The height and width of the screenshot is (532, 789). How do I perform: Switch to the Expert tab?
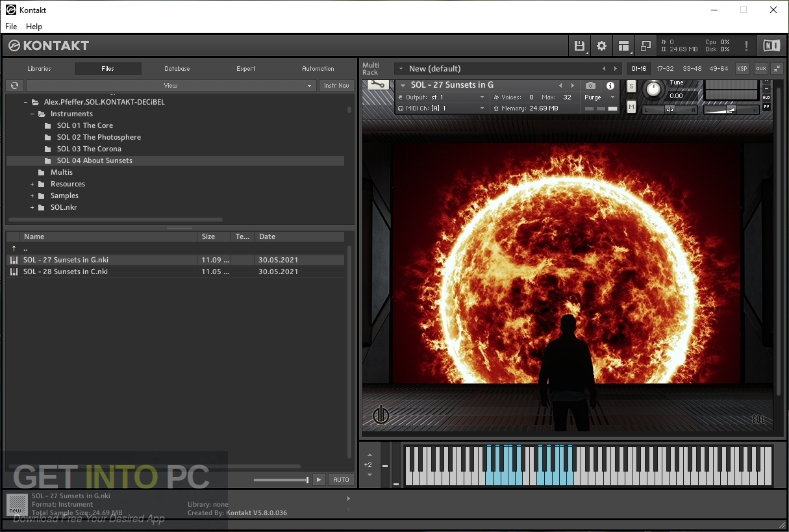point(245,68)
